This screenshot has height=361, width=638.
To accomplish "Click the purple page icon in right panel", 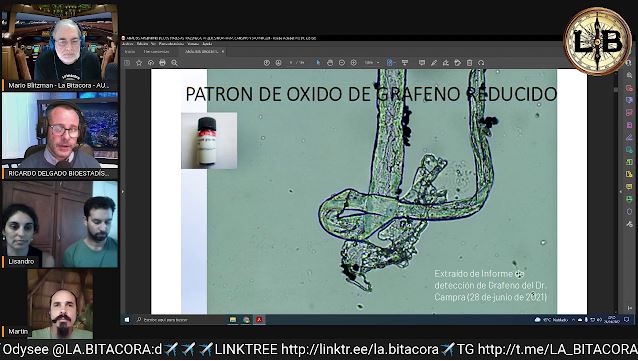I will click(629, 125).
